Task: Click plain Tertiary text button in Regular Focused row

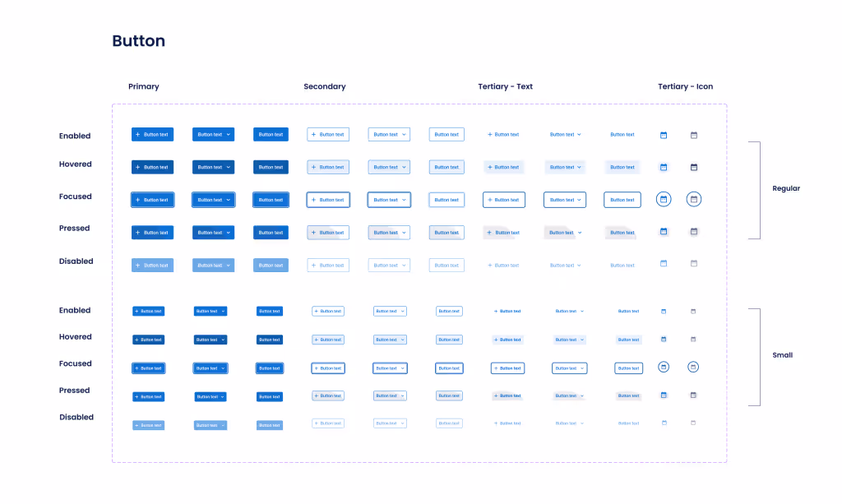Action: (x=622, y=200)
